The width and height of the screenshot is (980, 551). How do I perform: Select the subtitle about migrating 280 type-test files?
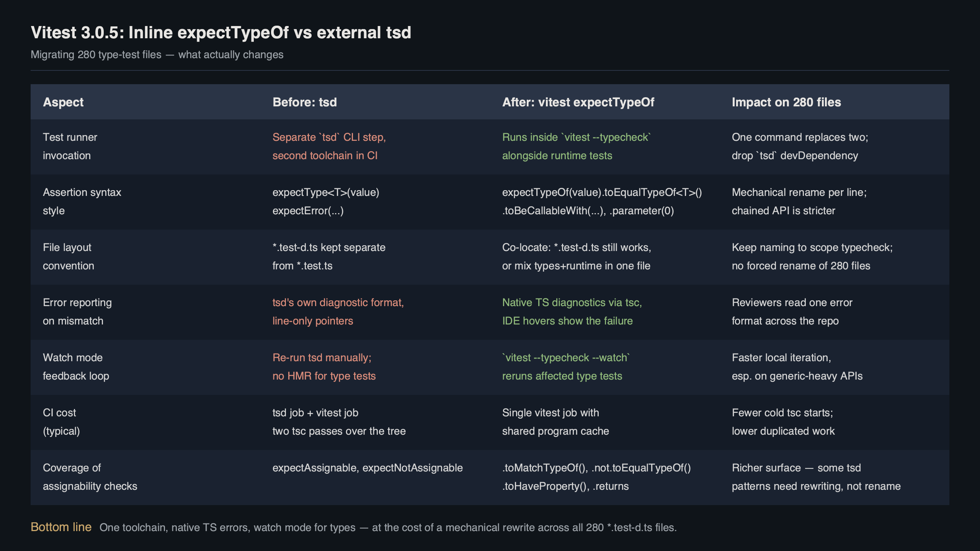pyautogui.click(x=157, y=55)
